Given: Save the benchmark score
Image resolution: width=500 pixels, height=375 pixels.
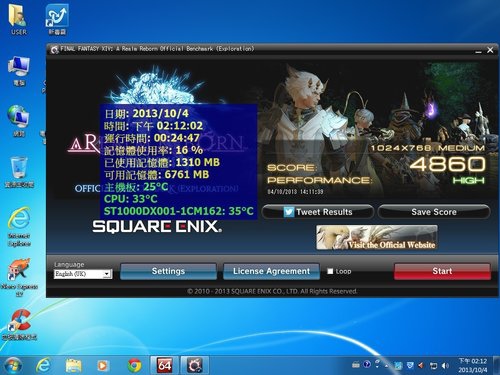Looking at the screenshot, I should coord(434,212).
